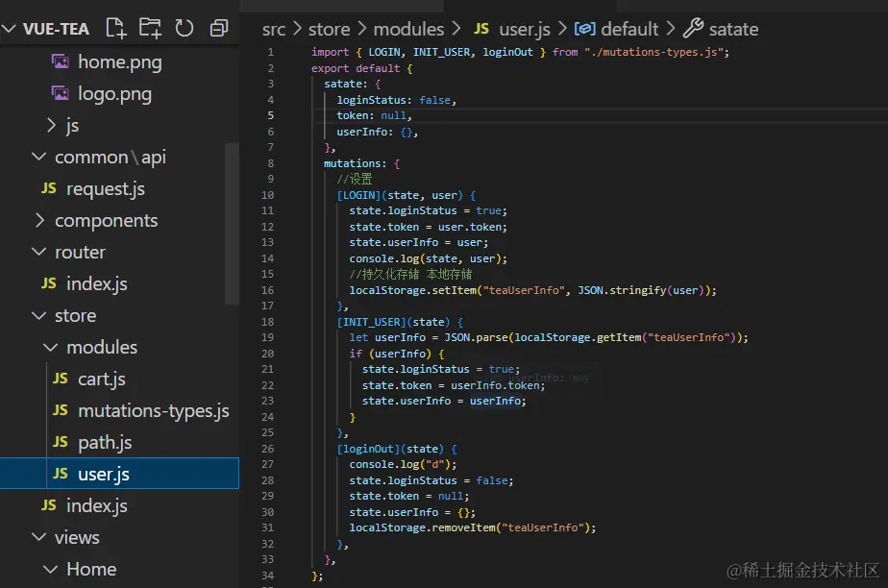
Task: Click line number 5 in the gutter
Action: tap(271, 115)
